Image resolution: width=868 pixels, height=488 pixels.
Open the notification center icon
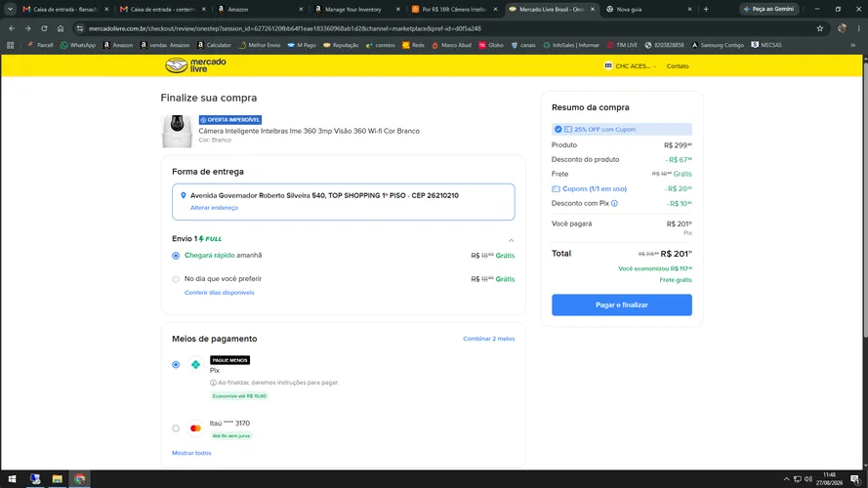click(855, 479)
